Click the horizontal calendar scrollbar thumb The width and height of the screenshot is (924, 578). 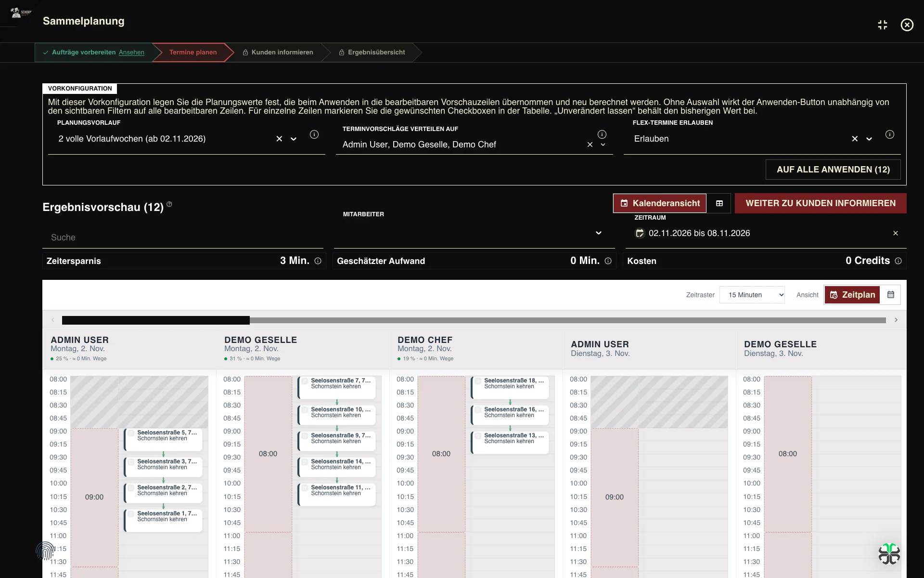pos(156,320)
